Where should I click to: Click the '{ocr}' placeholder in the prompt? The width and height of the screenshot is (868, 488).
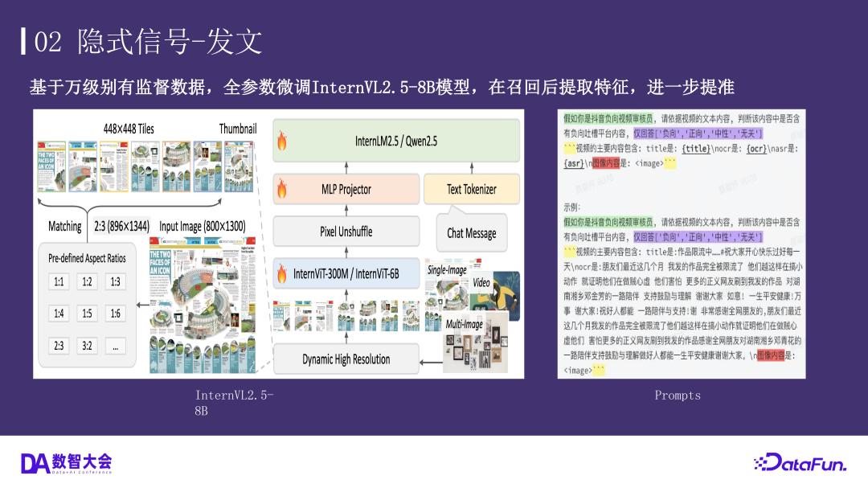click(756, 149)
